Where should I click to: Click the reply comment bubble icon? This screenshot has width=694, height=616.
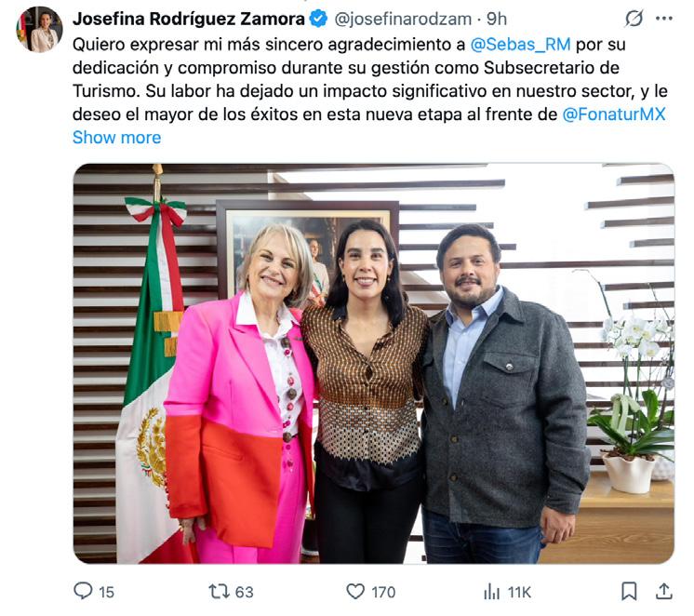(x=83, y=591)
